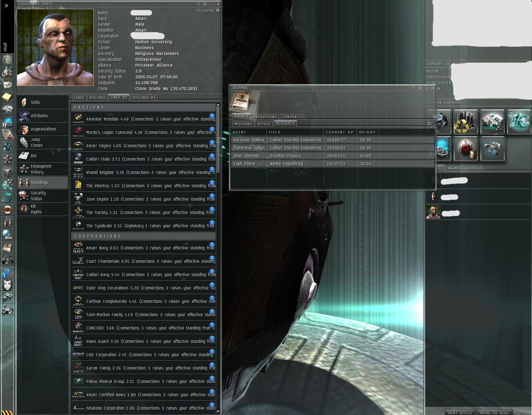Open Skills in the character sheet
This screenshot has height=415, width=532.
[x=42, y=102]
